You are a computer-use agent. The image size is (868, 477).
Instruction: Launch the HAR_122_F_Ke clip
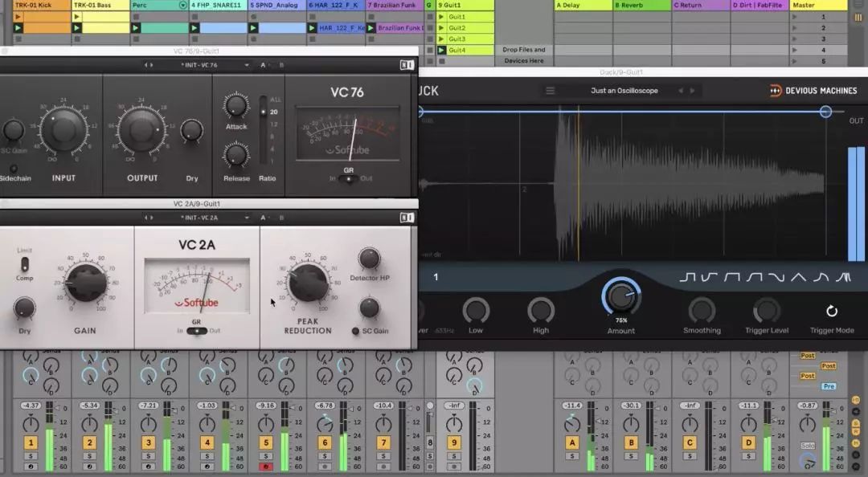pos(312,27)
